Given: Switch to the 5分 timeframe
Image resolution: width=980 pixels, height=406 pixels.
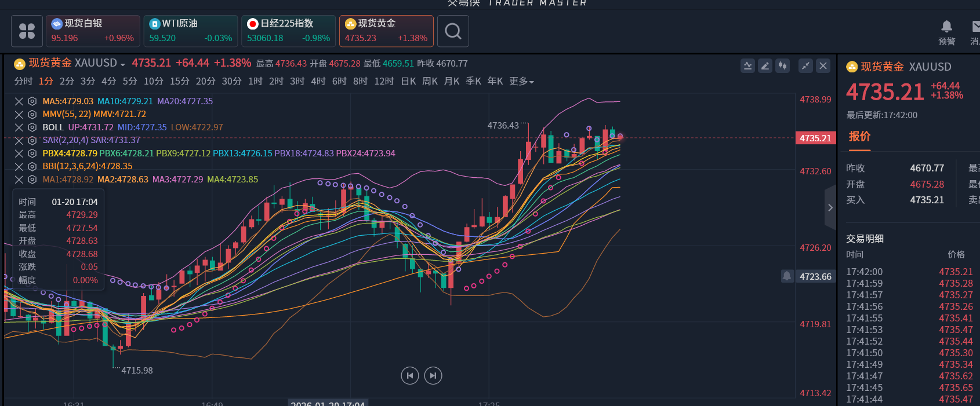Looking at the screenshot, I should point(130,82).
